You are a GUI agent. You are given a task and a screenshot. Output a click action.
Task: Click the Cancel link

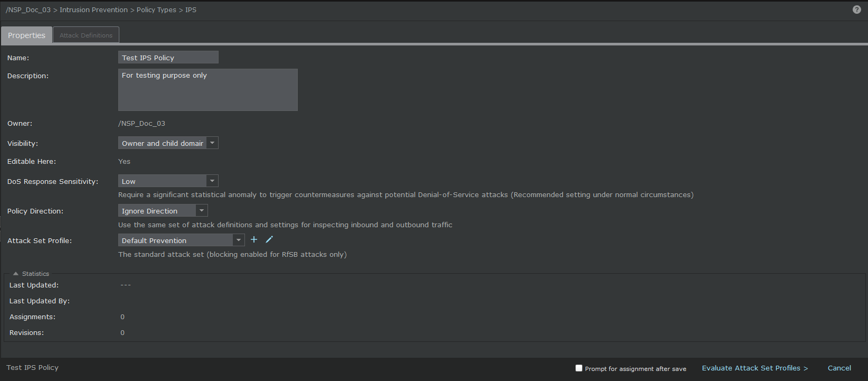point(839,368)
